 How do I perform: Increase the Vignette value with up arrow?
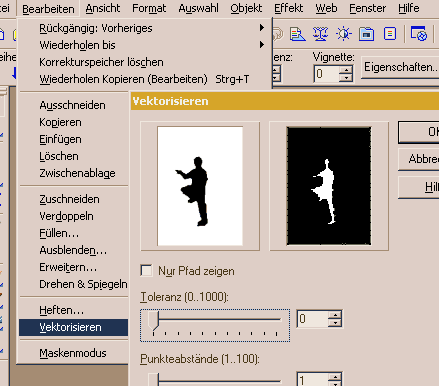(x=346, y=70)
